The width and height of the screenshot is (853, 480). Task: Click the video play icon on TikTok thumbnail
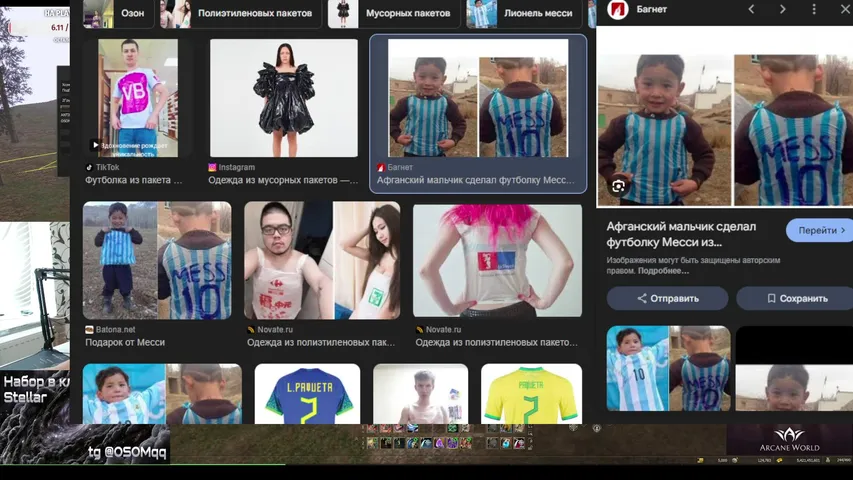pos(95,145)
